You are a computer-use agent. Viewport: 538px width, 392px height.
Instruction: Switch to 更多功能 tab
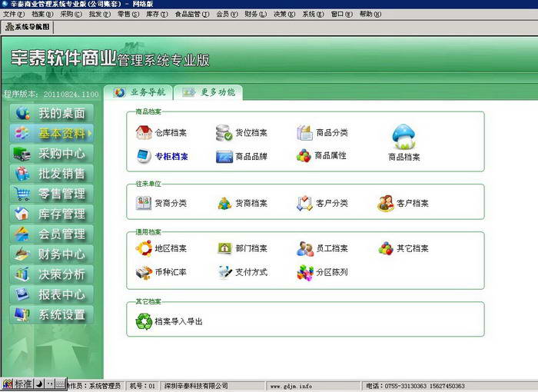[x=208, y=92]
